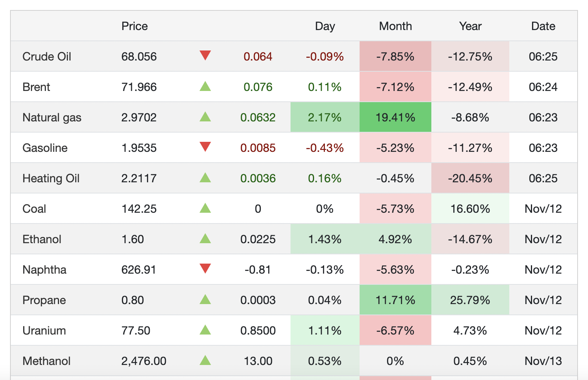Open the Heating Oil commodity link
Screen dimensions: 588x380
(51, 178)
